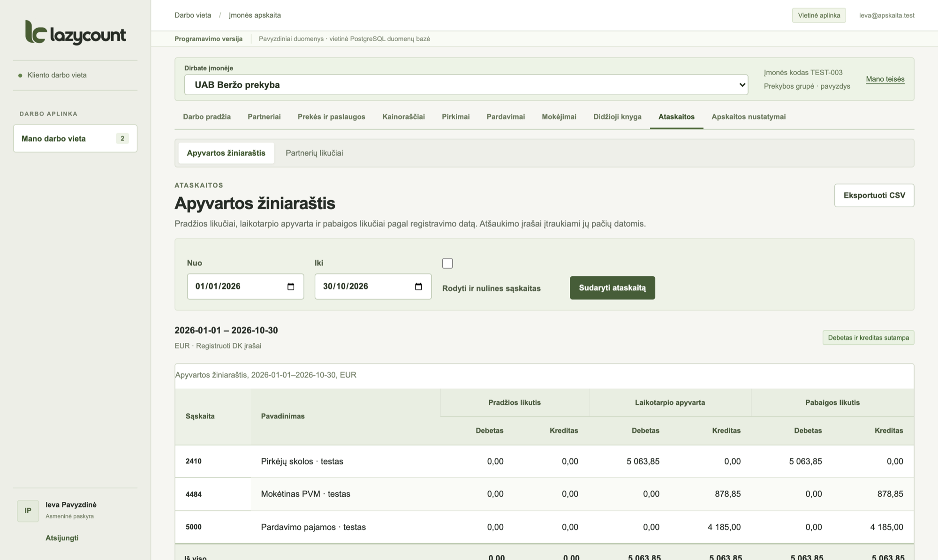Select Apyvartos žiniaraštis sub-tab
This screenshot has width=938, height=560.
coord(226,153)
